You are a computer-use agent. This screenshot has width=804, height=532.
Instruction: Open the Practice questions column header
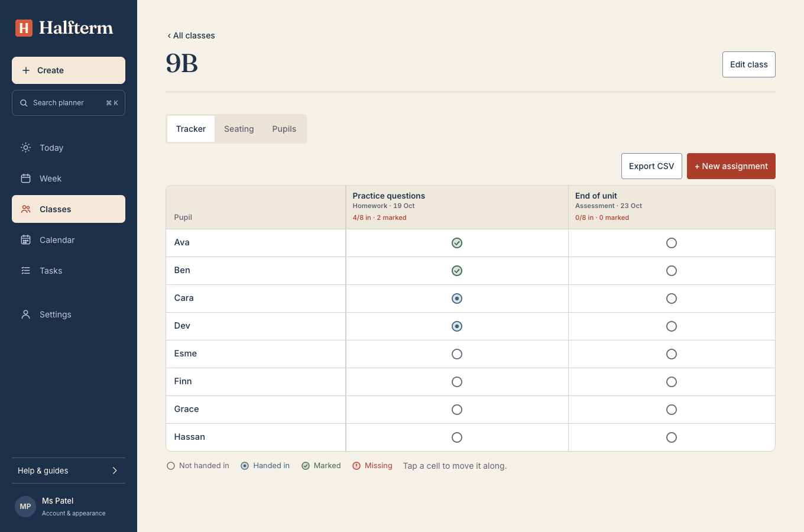[457, 207]
